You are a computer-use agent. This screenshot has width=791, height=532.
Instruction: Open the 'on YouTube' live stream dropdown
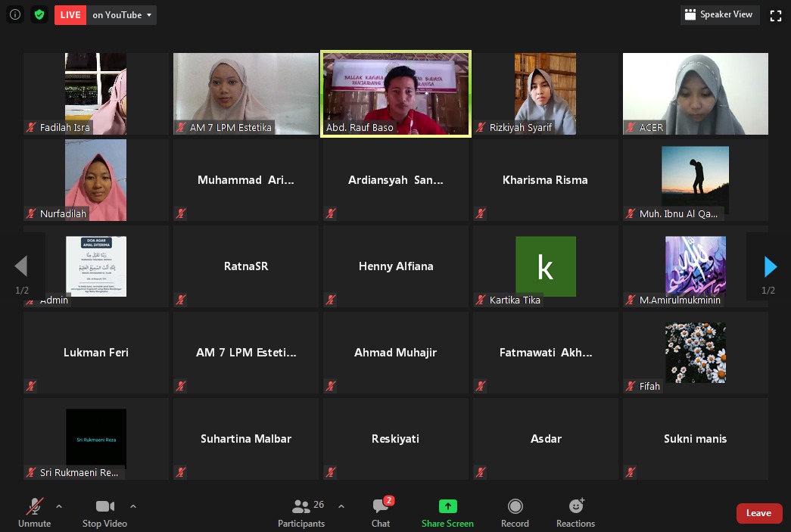tap(123, 15)
